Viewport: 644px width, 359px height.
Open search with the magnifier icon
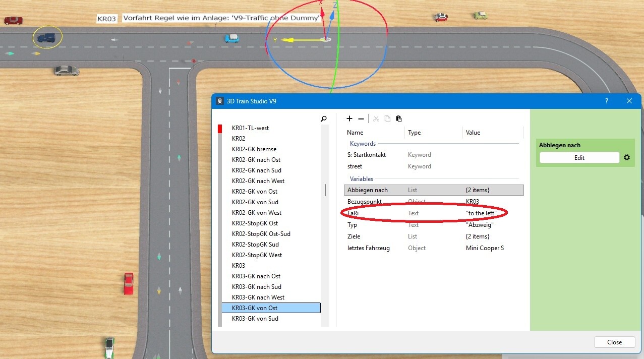[x=324, y=119]
